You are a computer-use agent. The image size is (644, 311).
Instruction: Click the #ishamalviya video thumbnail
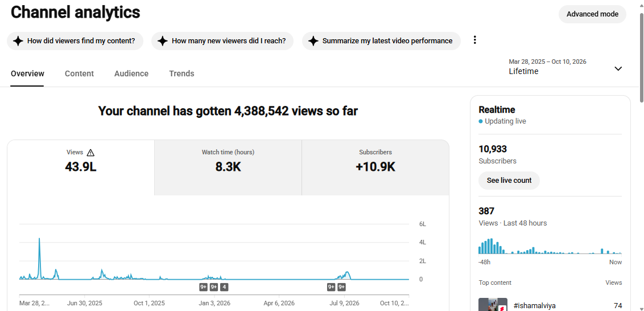coord(493,304)
